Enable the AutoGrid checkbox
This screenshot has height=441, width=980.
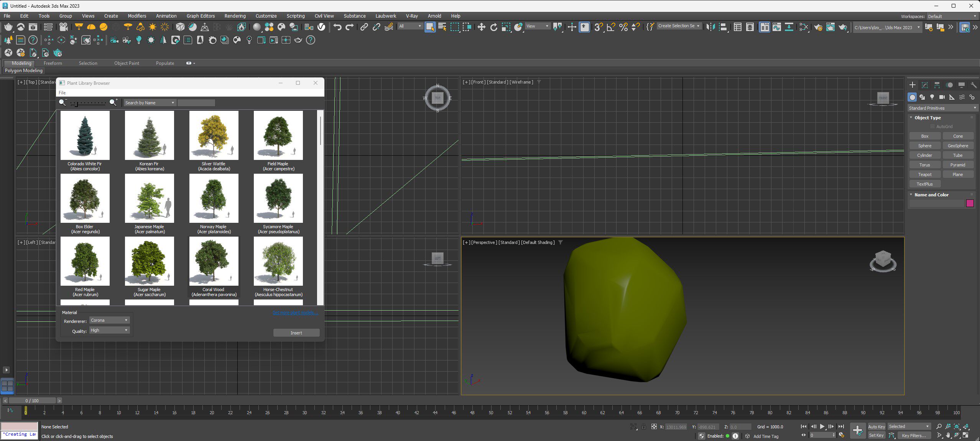(x=932, y=127)
